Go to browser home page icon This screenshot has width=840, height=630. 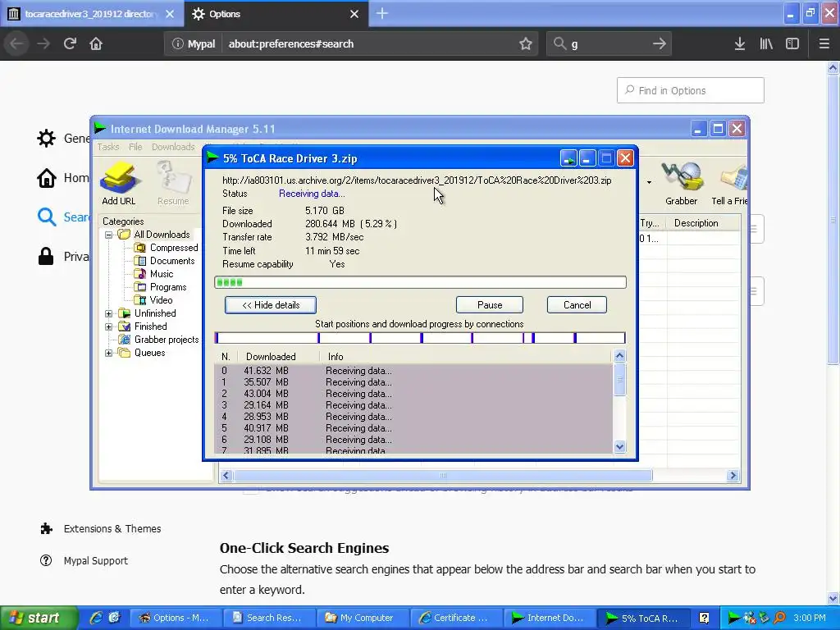click(96, 43)
